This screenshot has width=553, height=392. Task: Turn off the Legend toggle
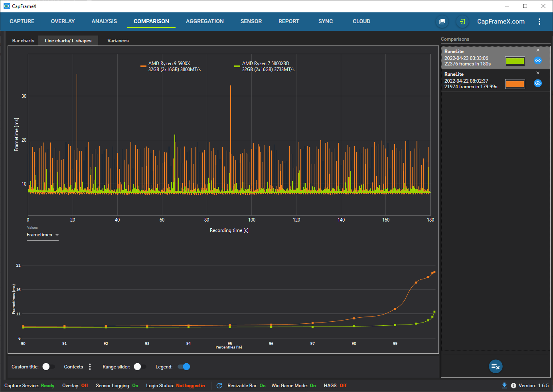(x=184, y=367)
